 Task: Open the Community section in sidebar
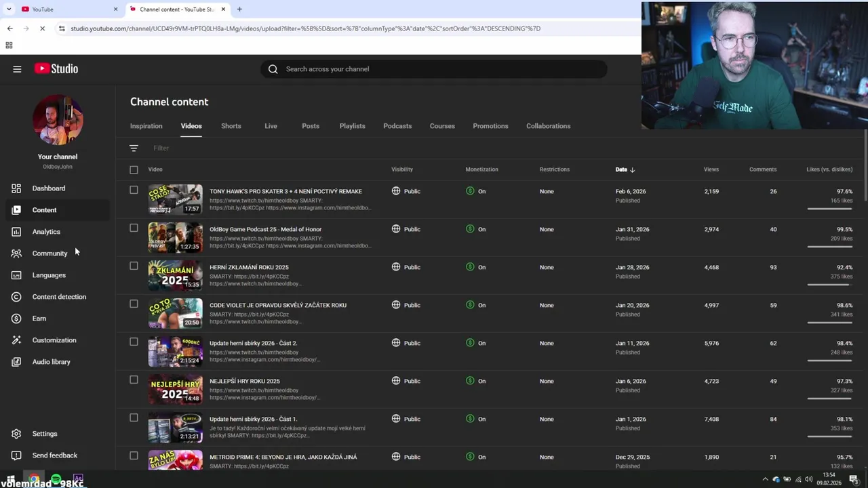coord(50,253)
